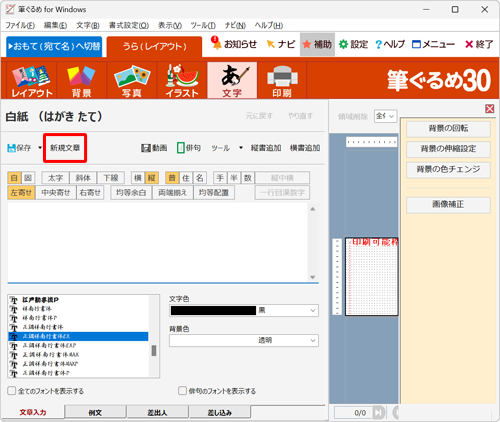
Task: Choose the 正調祥南行書体MAX font entry
Action: coord(78,355)
